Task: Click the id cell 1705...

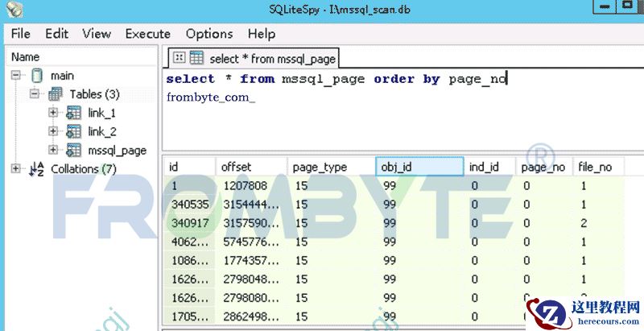Action: click(190, 317)
